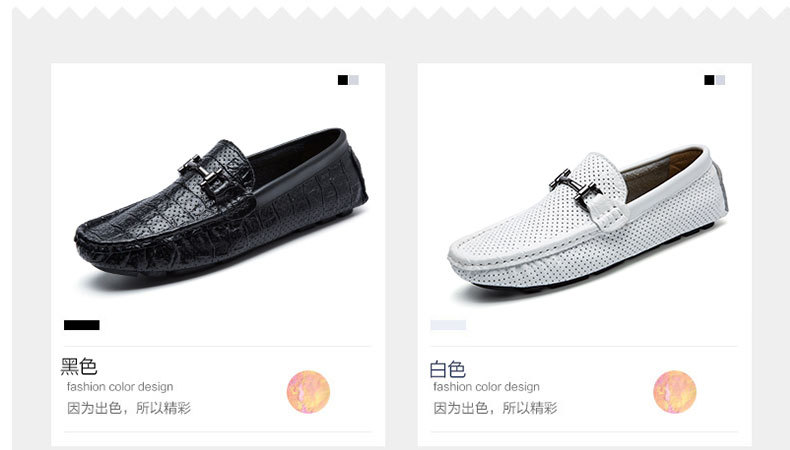Click the 因为出色，所以精彩 slogan in white card
This screenshot has height=450, width=790.
click(x=495, y=408)
